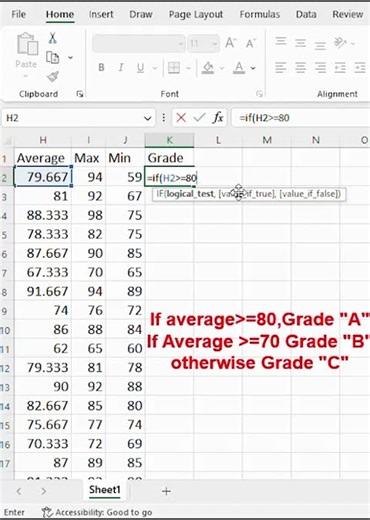Decrease font size with smaller A icon
The image size is (370, 520).
(251, 43)
